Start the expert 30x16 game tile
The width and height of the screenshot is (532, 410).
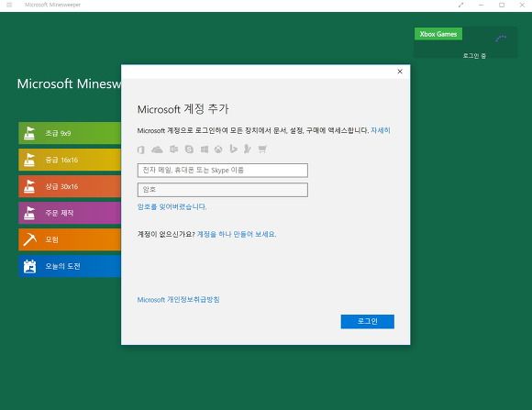point(70,186)
